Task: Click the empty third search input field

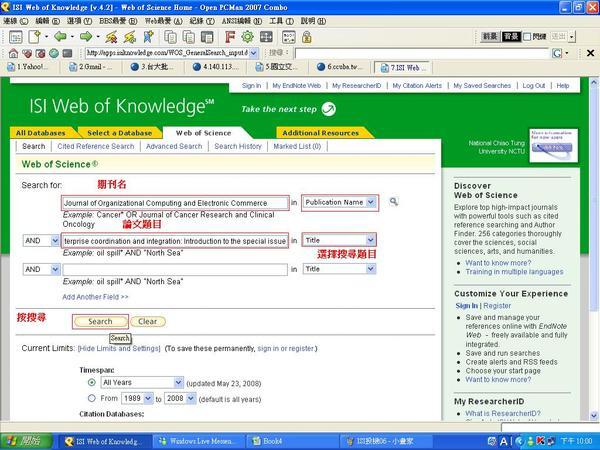Action: point(175,269)
